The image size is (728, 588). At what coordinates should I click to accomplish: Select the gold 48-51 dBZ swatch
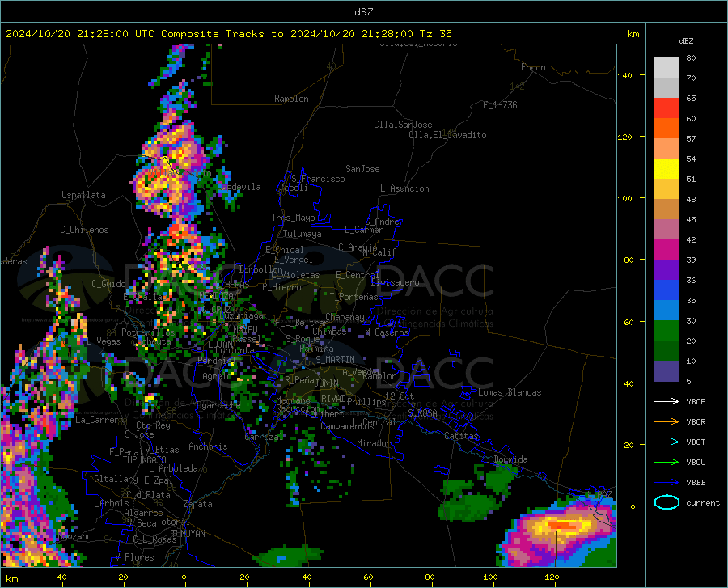click(667, 189)
